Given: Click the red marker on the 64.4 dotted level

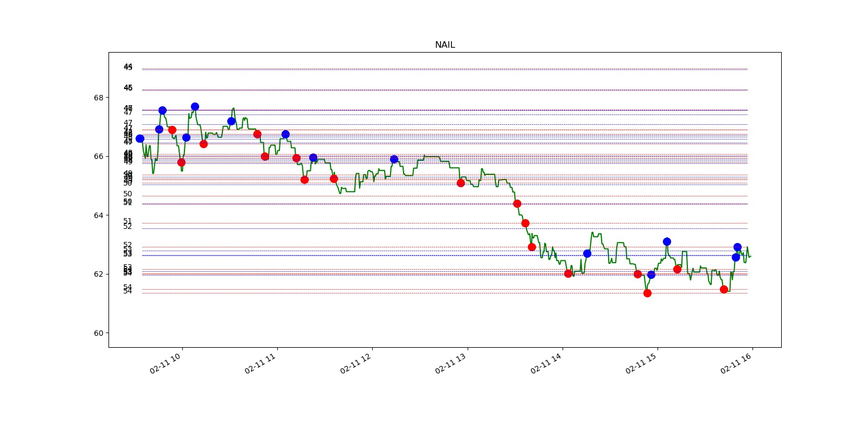Looking at the screenshot, I should [x=517, y=203].
